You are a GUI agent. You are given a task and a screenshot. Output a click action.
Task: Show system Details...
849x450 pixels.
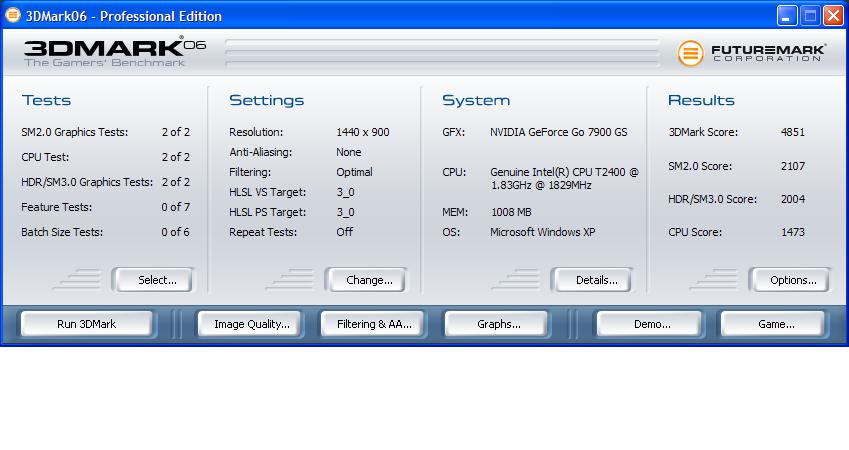coord(592,280)
